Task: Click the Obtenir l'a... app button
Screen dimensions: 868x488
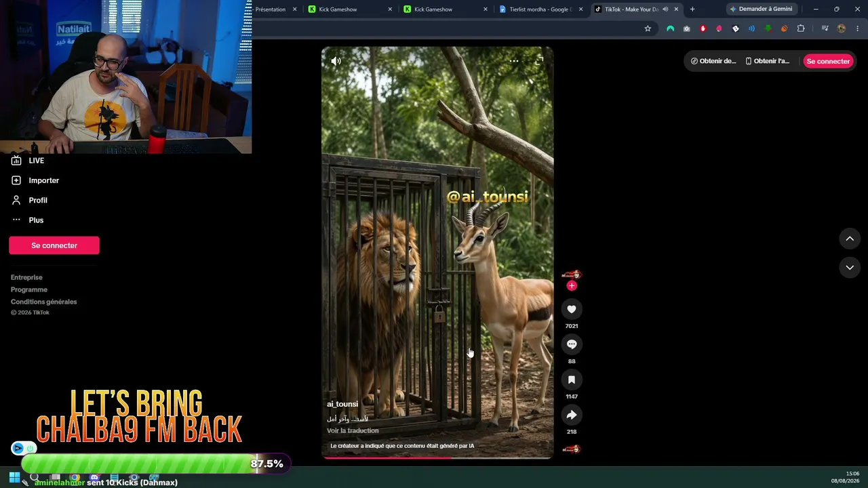Action: [x=768, y=61]
